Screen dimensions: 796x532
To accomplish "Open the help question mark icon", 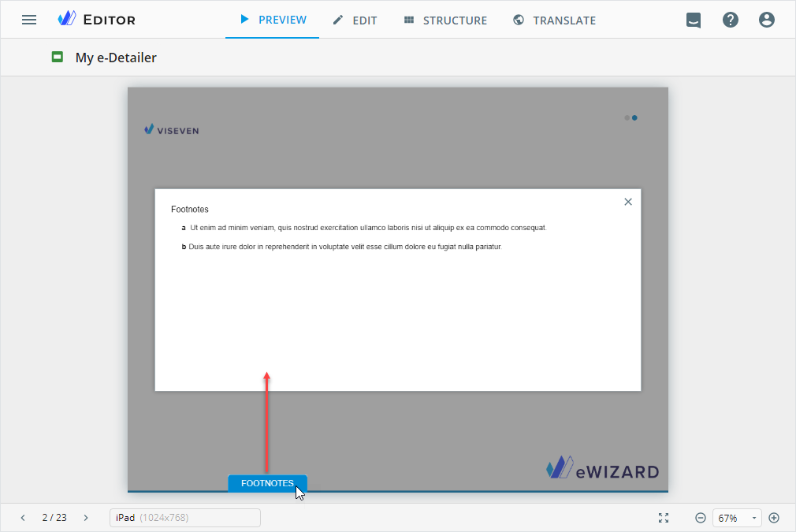I will tap(731, 20).
